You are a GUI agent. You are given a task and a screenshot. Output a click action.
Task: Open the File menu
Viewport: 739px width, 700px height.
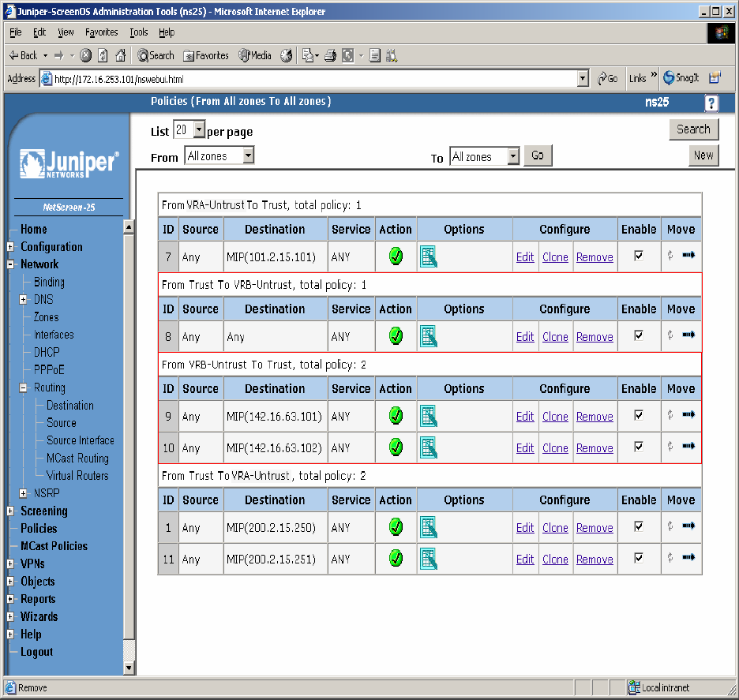(x=16, y=32)
